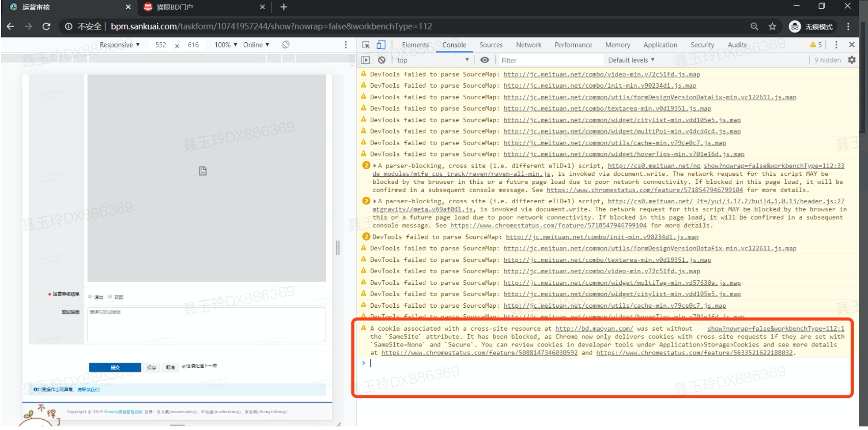Open a new browser tab
Image resolution: width=868 pixels, height=430 pixels.
click(x=284, y=7)
